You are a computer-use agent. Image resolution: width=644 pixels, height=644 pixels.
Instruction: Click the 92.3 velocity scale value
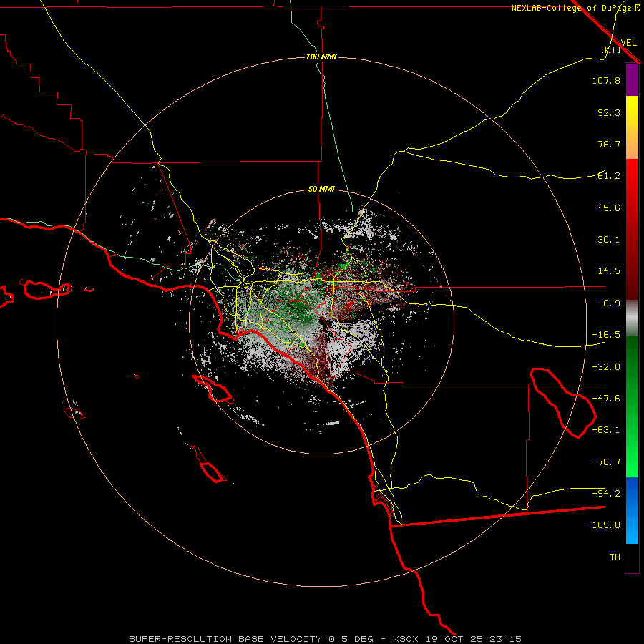pyautogui.click(x=609, y=112)
